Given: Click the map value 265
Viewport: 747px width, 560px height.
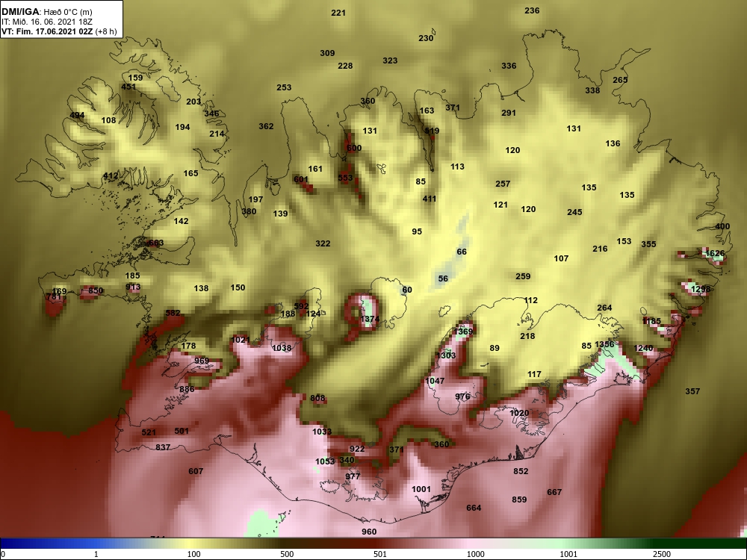Looking at the screenshot, I should pos(620,80).
